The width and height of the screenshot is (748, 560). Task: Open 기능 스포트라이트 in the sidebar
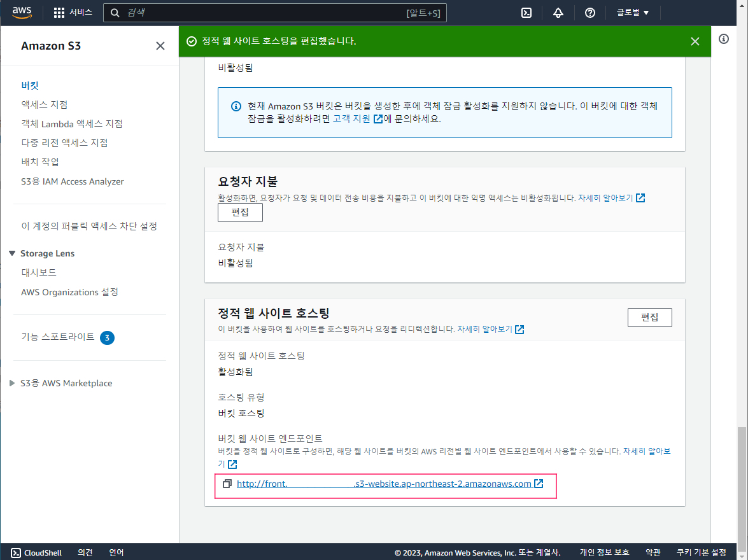[58, 337]
